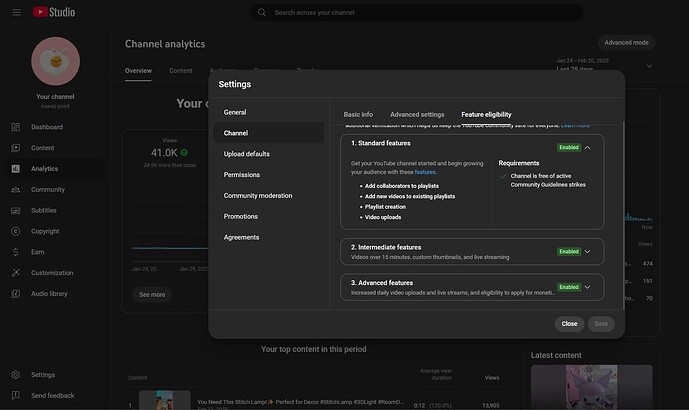The width and height of the screenshot is (689, 410).
Task: Collapse the Standard features section
Action: pos(588,147)
